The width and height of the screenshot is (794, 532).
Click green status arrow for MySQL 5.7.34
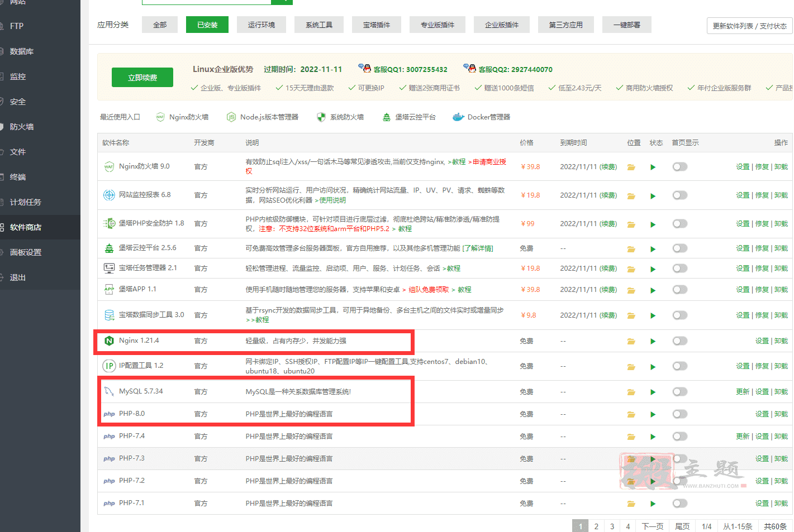[653, 392]
